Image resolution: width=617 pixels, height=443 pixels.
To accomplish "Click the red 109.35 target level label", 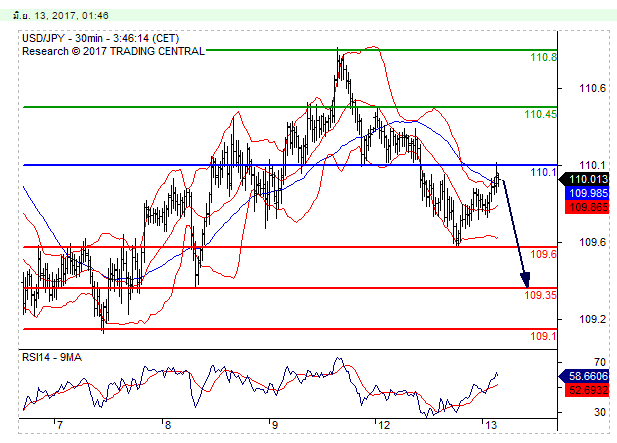I will [x=540, y=295].
